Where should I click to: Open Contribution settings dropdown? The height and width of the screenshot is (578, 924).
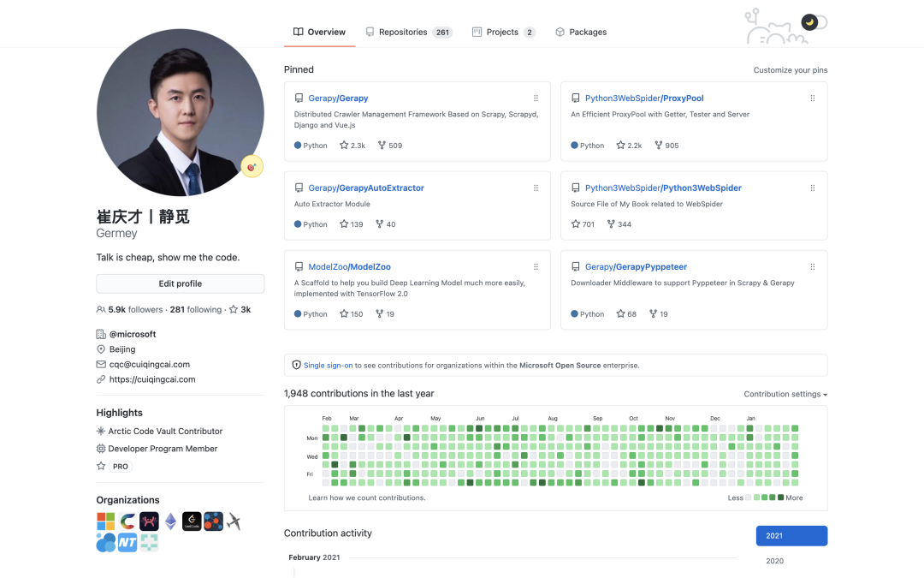coord(785,394)
